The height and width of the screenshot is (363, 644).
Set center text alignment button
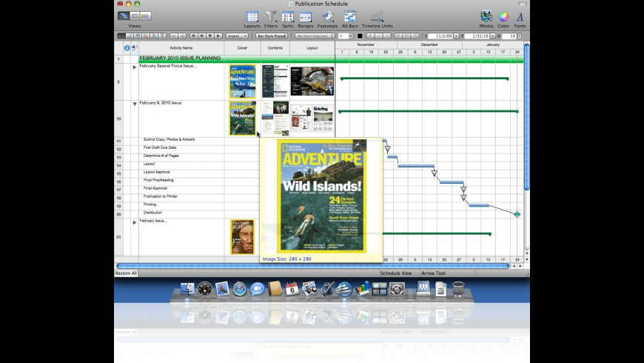(406, 36)
